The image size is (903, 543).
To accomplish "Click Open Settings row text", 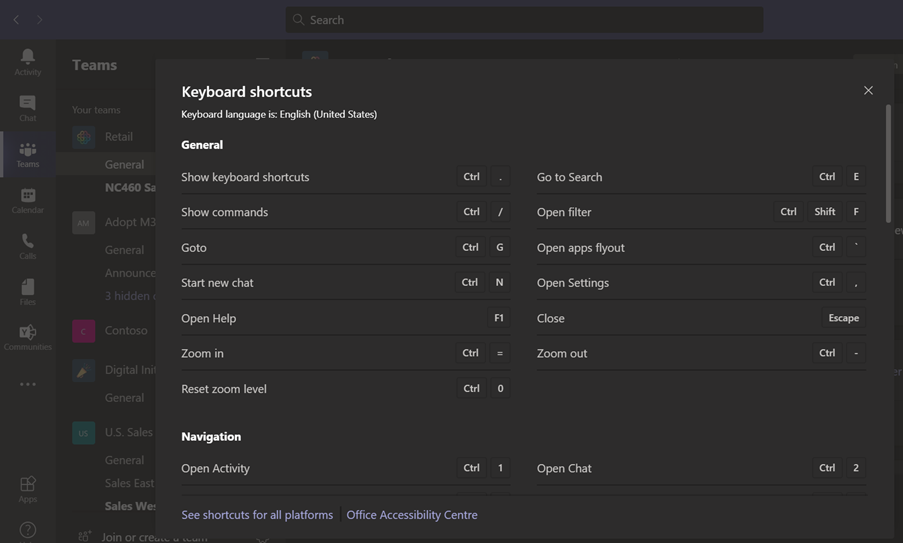I will click(573, 283).
